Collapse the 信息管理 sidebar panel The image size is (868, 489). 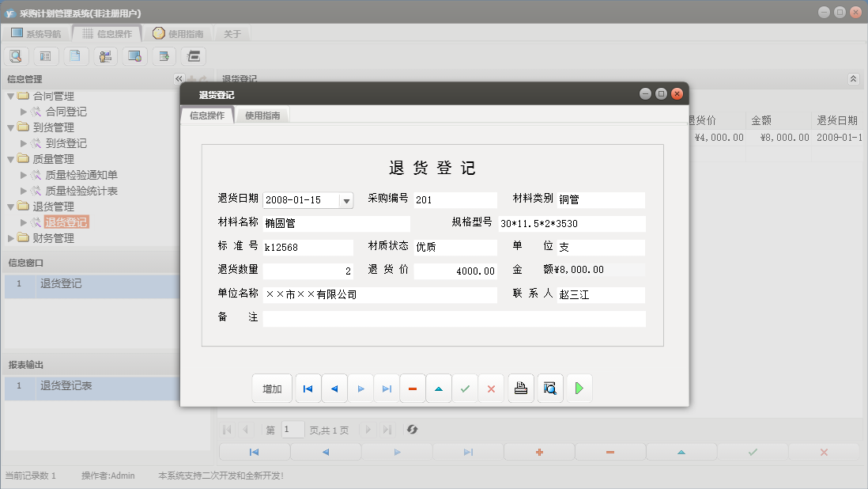pos(178,78)
